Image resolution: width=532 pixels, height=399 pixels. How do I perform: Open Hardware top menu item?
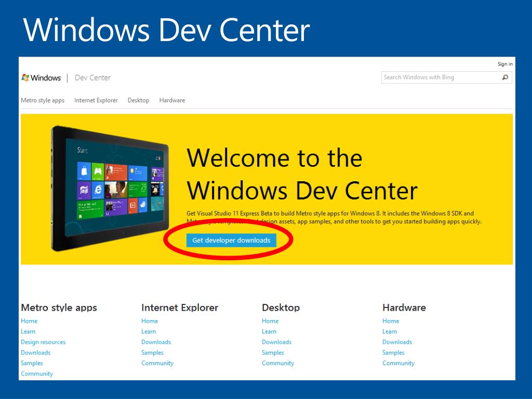click(x=172, y=100)
